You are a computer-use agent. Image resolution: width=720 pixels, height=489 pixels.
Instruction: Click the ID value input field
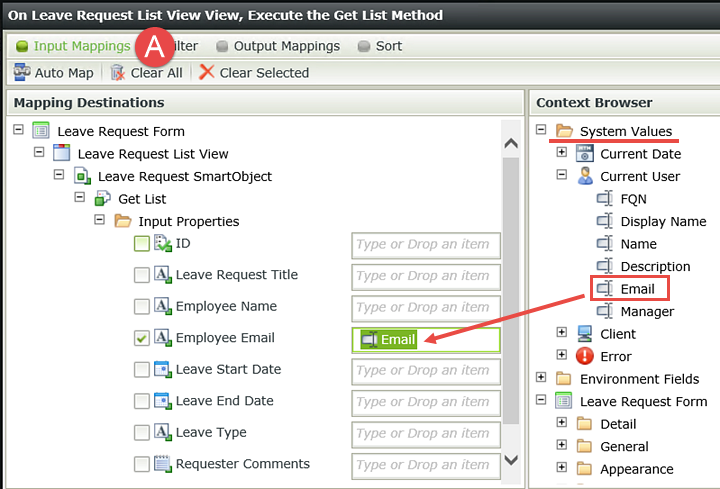click(x=426, y=245)
